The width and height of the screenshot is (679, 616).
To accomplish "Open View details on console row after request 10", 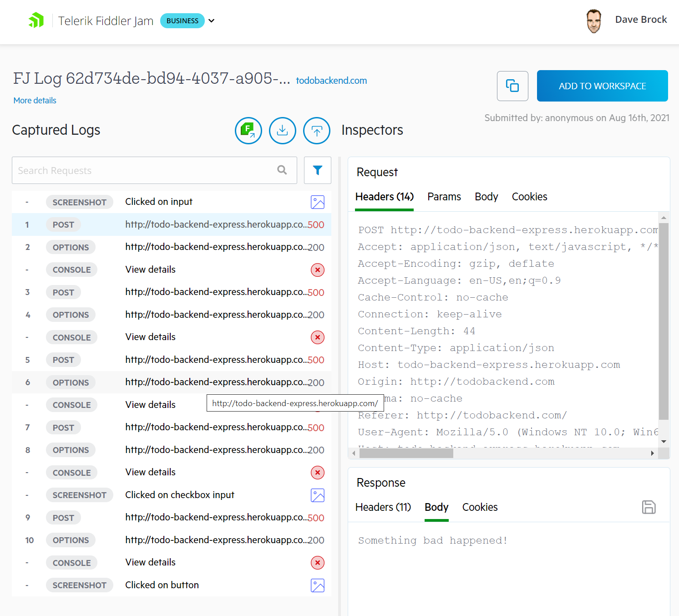I will 151,562.
